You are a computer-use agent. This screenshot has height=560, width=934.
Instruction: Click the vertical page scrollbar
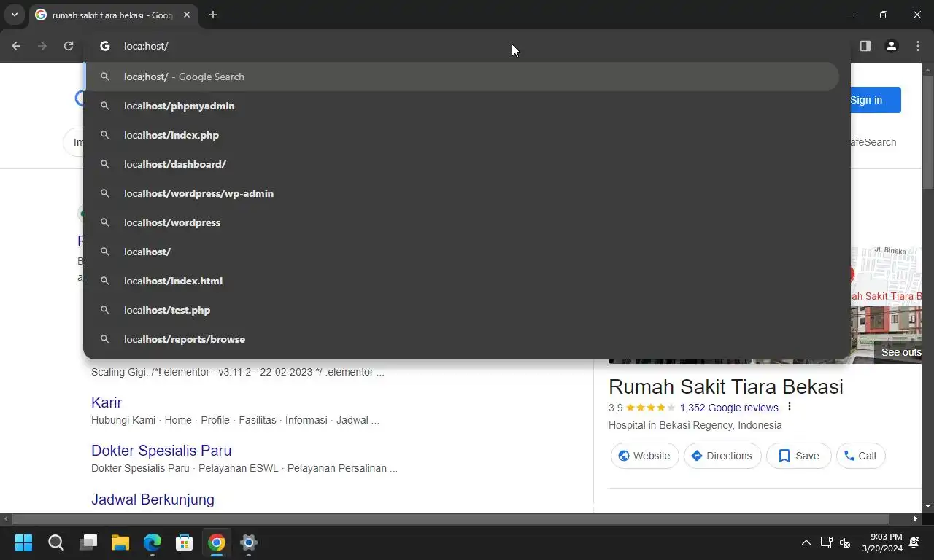tap(927, 131)
